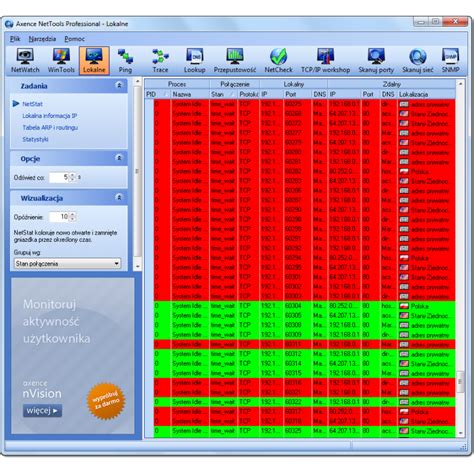Screen dimensions: 474x474
Task: Click the left panel scroll up arrow
Action: [138, 81]
